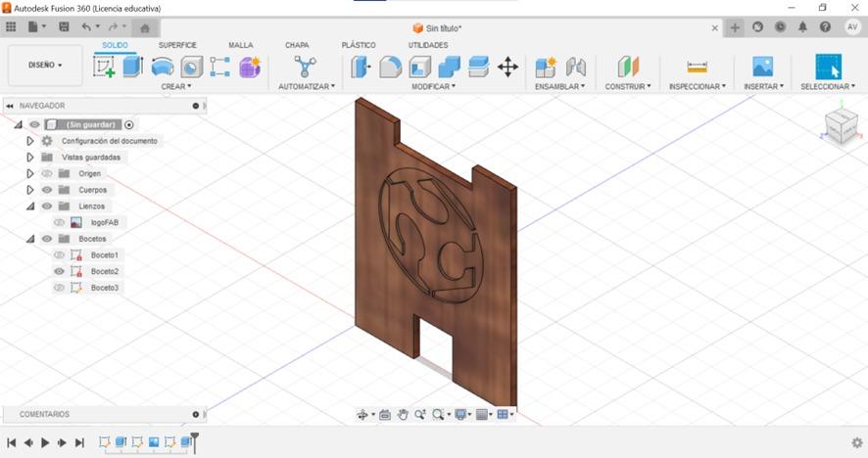Click the Measure inspect icon
Viewport: 868px width, 458px height.
[x=697, y=67]
